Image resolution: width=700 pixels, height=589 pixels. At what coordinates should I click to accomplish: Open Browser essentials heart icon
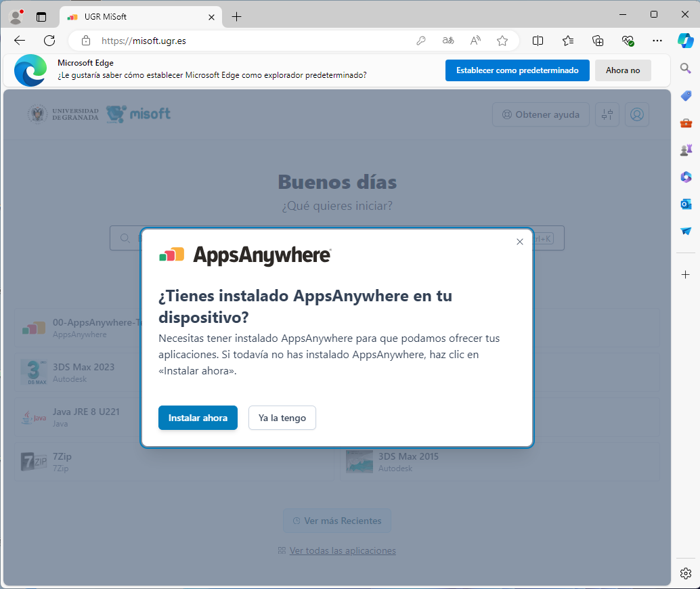pos(628,41)
